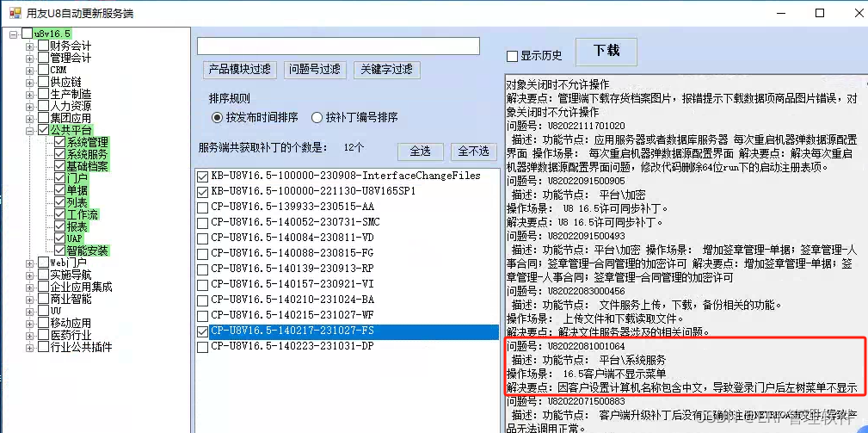Expand the 集团应用 tree node
The image size is (868, 433).
point(29,119)
